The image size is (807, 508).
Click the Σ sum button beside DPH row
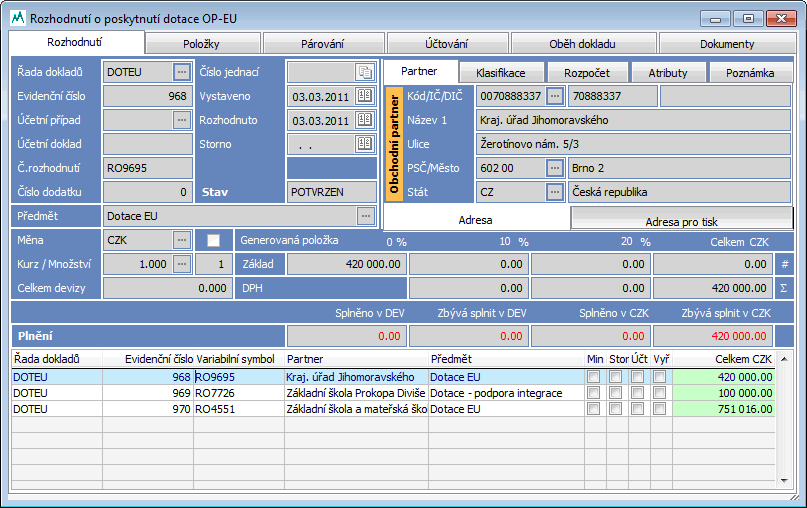[784, 288]
